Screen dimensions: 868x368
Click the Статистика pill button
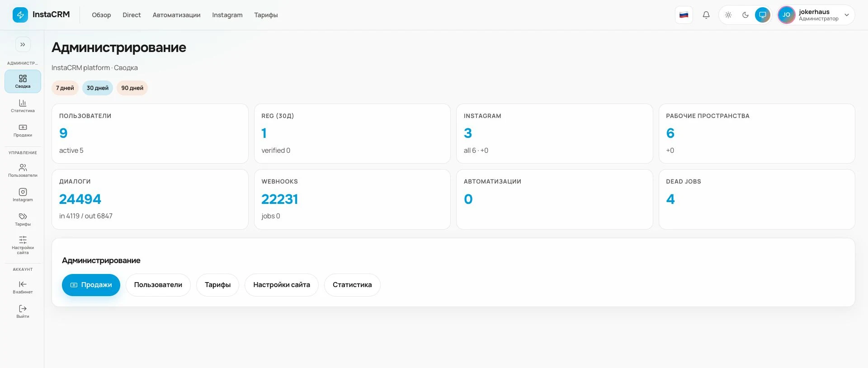(x=352, y=285)
